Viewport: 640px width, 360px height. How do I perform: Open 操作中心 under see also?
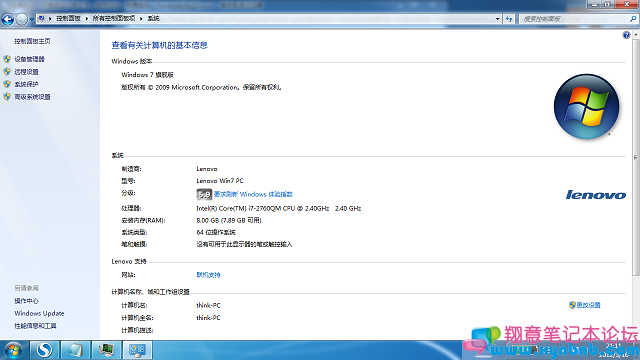pyautogui.click(x=27, y=301)
